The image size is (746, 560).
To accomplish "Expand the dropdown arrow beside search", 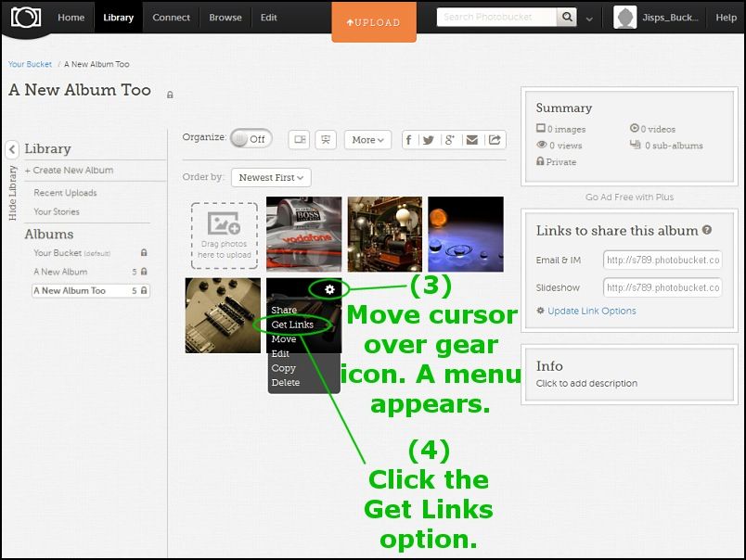I will (589, 19).
